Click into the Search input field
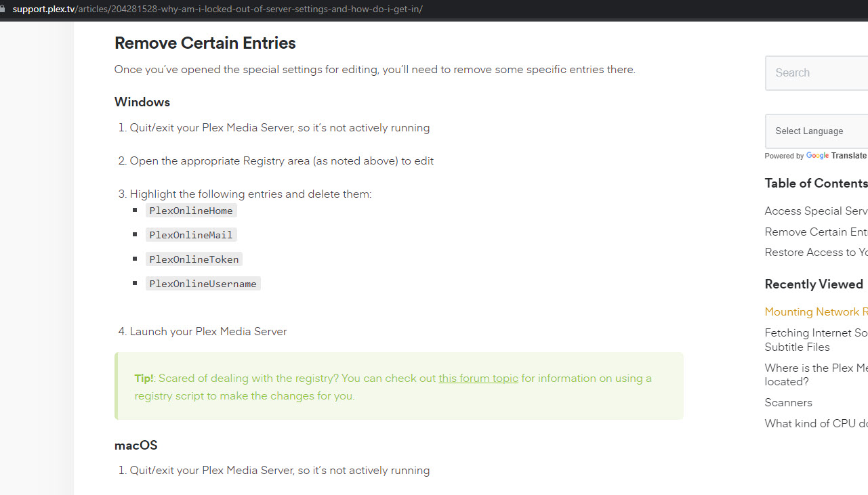This screenshot has width=868, height=495. pos(817,72)
